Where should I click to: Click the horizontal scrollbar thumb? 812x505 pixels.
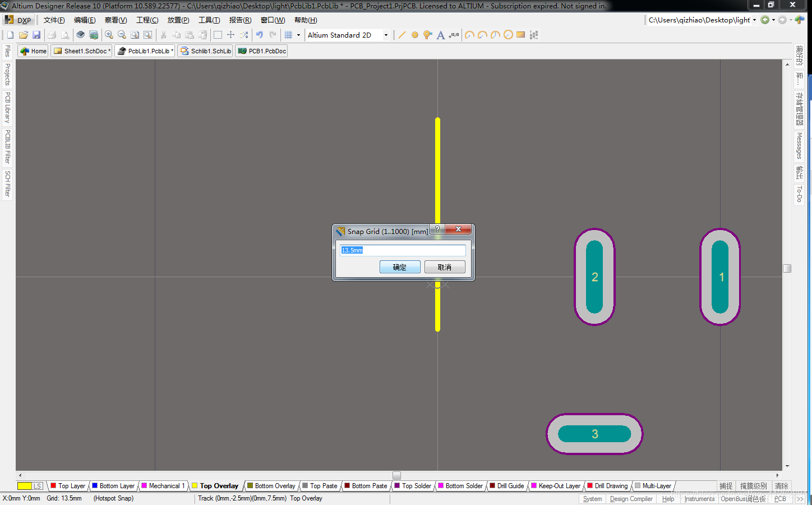(x=396, y=475)
